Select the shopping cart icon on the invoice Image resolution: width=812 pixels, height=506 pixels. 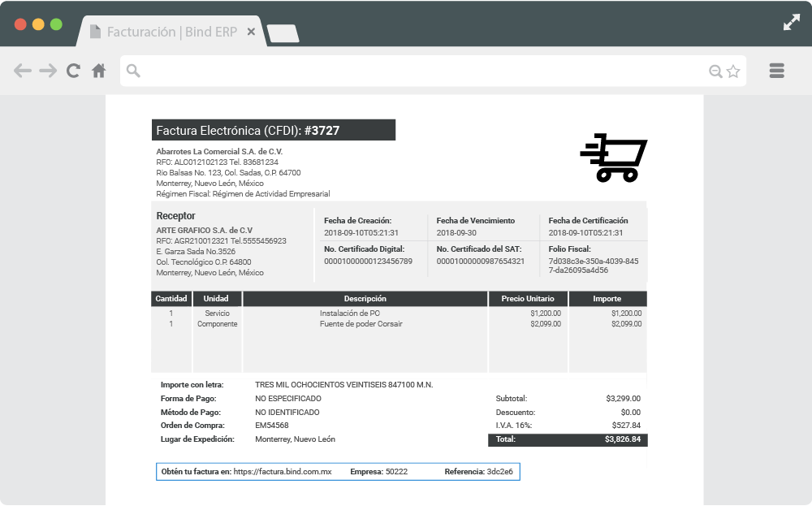(x=613, y=158)
